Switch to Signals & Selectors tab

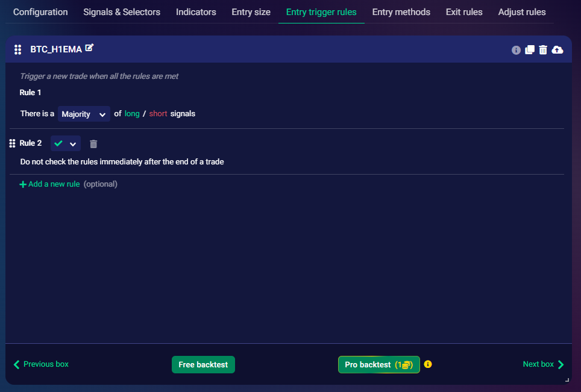tap(122, 12)
